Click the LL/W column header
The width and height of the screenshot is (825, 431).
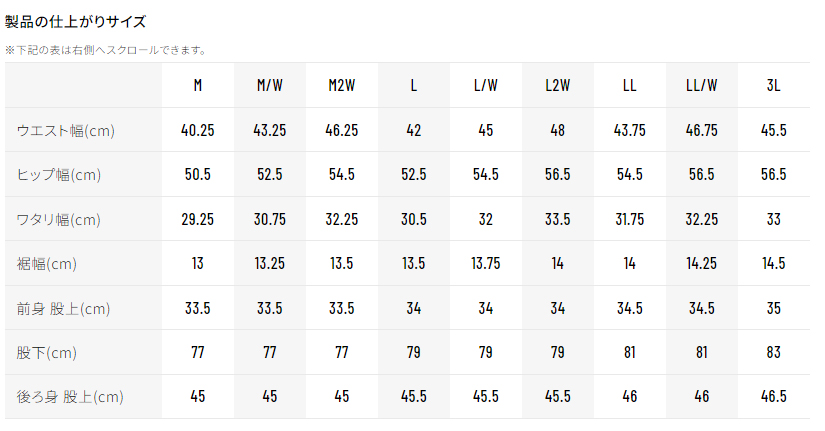tap(702, 86)
